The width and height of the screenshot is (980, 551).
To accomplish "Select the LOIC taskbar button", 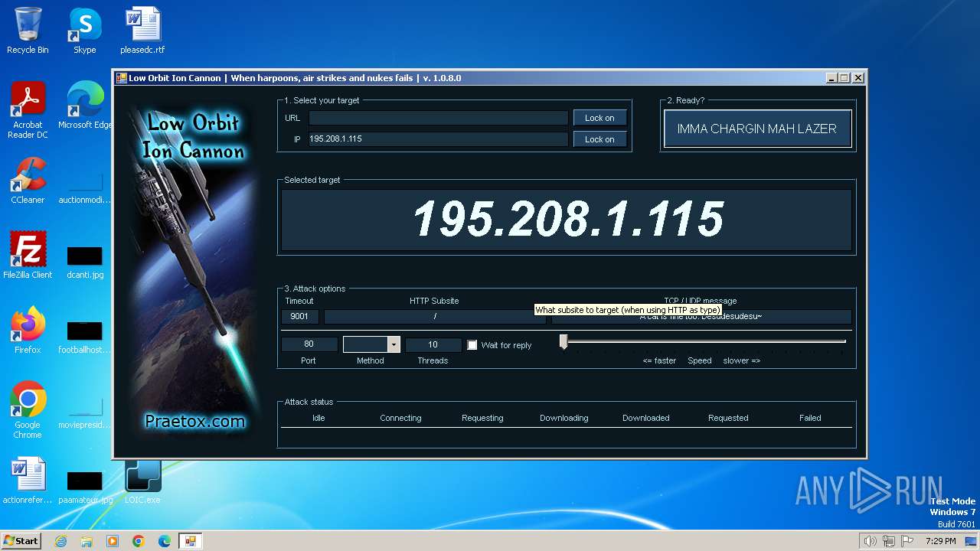I will (190, 541).
